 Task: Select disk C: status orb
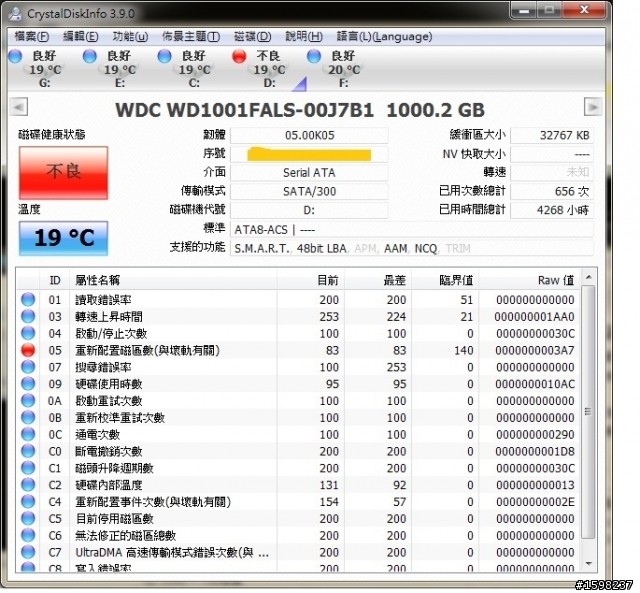(164, 56)
